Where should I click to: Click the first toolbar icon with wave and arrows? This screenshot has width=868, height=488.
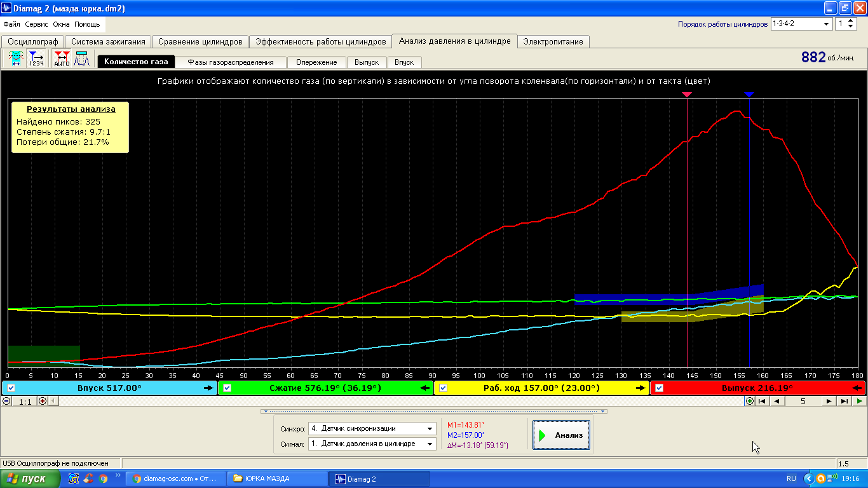tap(16, 59)
